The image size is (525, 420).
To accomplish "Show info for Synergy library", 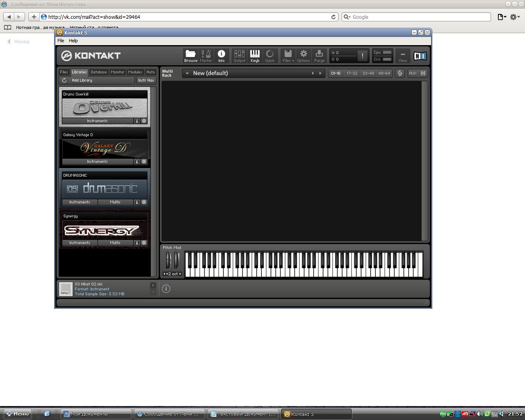I will [137, 243].
